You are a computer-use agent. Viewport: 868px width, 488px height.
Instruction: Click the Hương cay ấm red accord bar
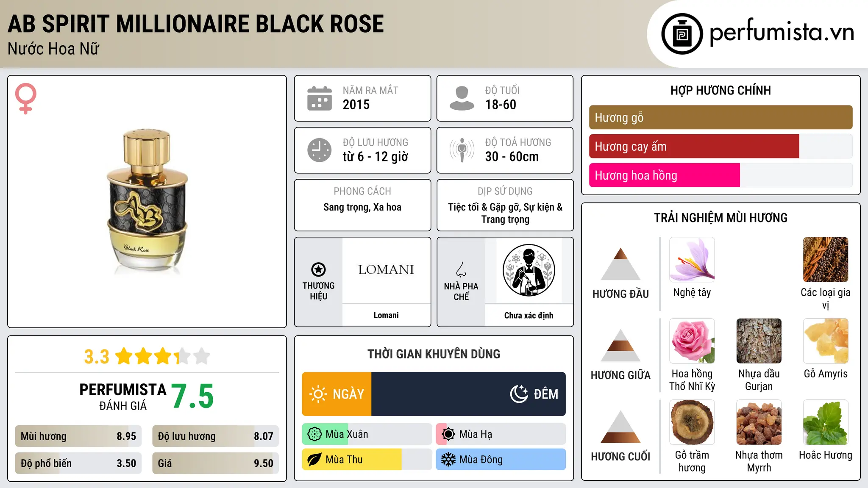pos(694,146)
